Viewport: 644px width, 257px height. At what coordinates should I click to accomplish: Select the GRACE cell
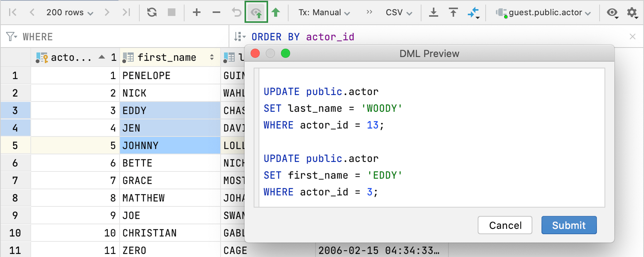[170, 181]
